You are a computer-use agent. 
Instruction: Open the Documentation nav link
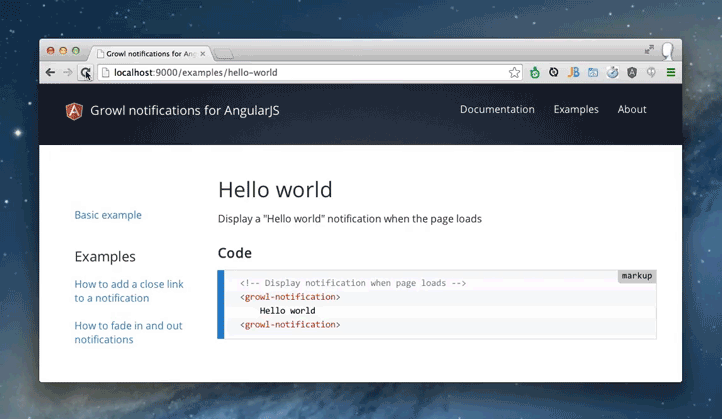coord(497,109)
